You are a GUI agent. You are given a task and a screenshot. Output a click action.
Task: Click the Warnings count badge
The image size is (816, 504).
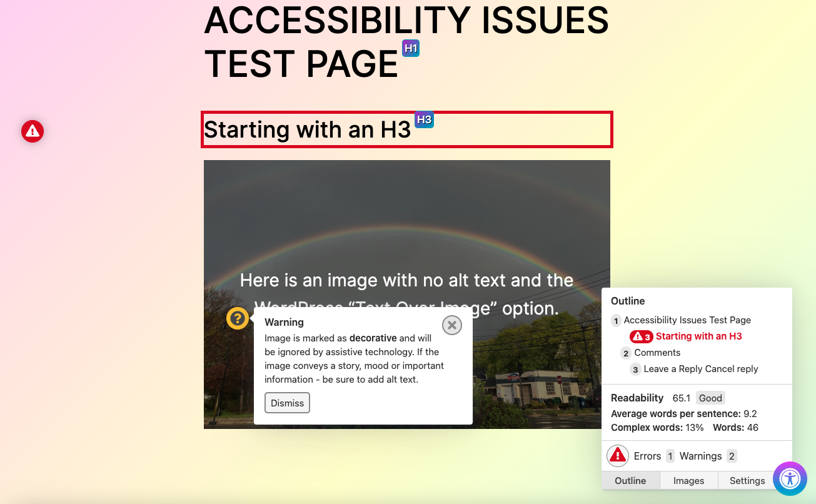pyautogui.click(x=732, y=456)
